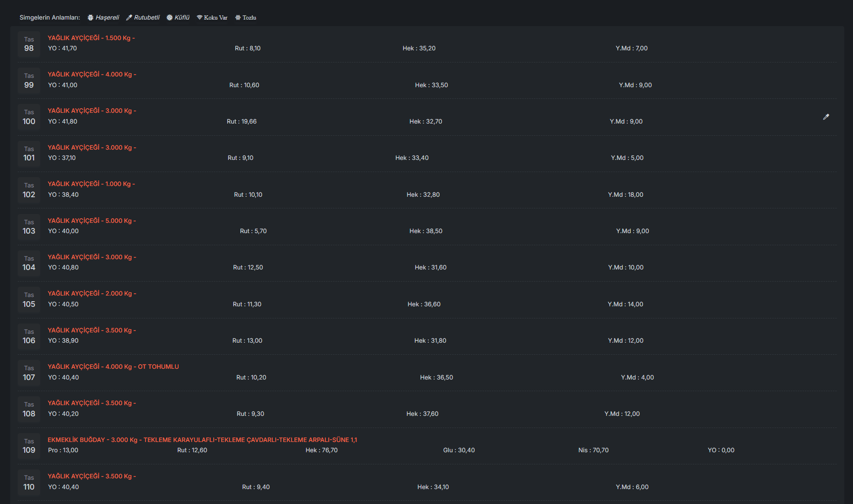The image size is (853, 504).
Task: Click the Koku Var wifi-style icon
Action: coord(199,18)
